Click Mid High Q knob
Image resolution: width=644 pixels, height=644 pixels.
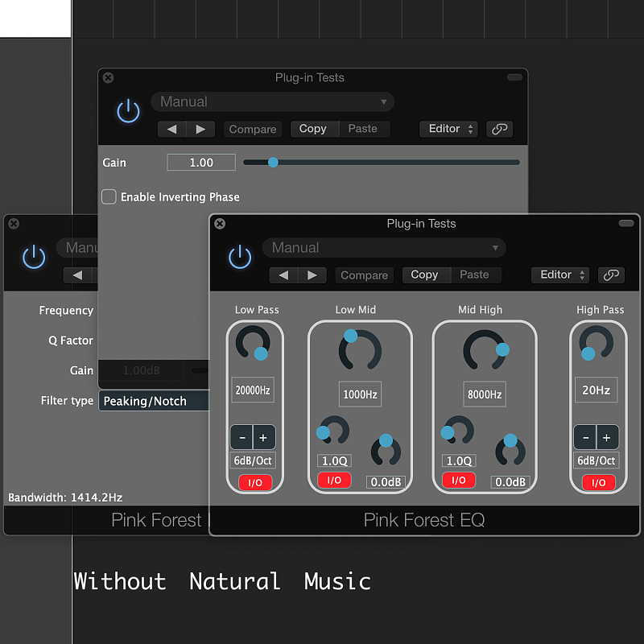[x=458, y=430]
